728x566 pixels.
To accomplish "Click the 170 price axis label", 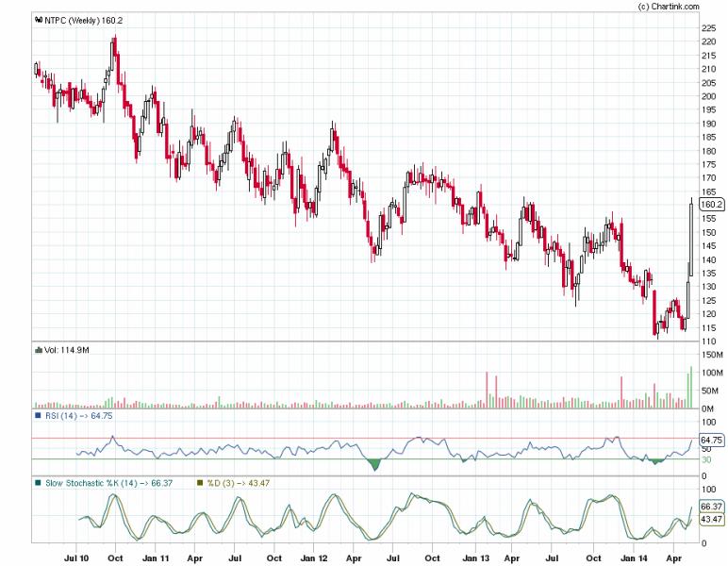I will pyautogui.click(x=708, y=178).
